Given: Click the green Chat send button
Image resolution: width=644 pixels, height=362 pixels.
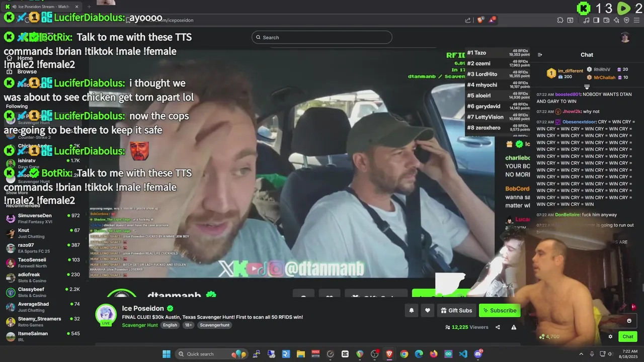Looking at the screenshot, I should (x=628, y=337).
